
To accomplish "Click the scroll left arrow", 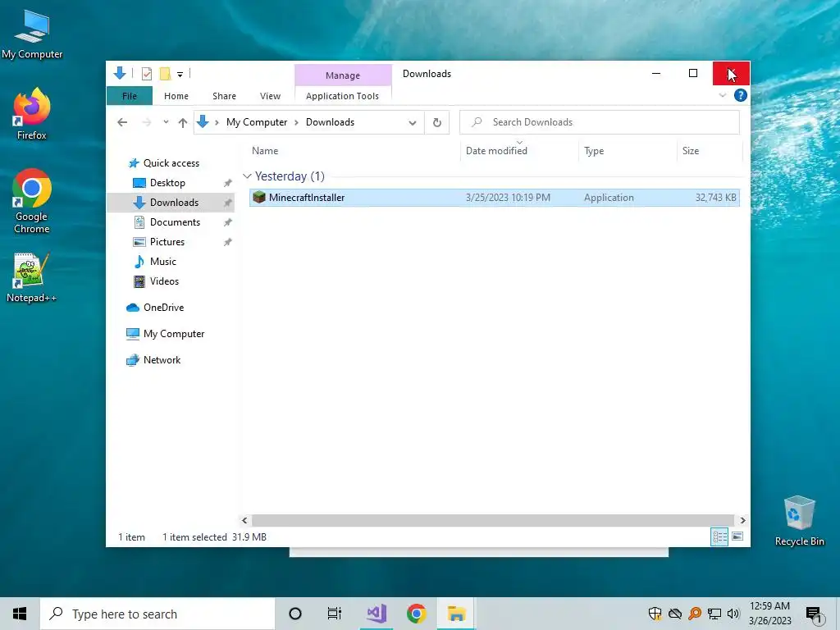I will [x=244, y=520].
